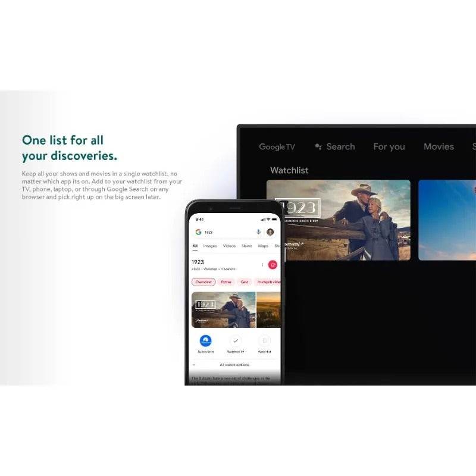This screenshot has height=476, width=476.
Task: Mark 1923 as watched with checkmark
Action: click(236, 341)
